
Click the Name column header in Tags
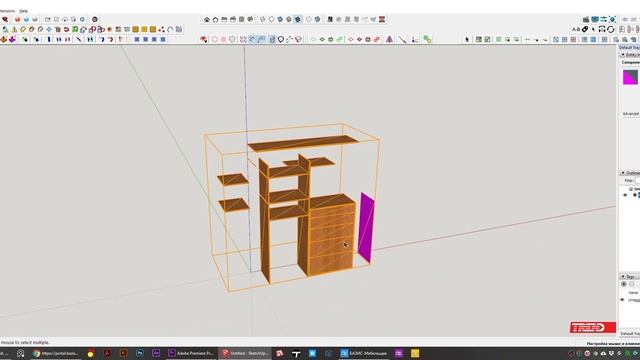tap(633, 292)
